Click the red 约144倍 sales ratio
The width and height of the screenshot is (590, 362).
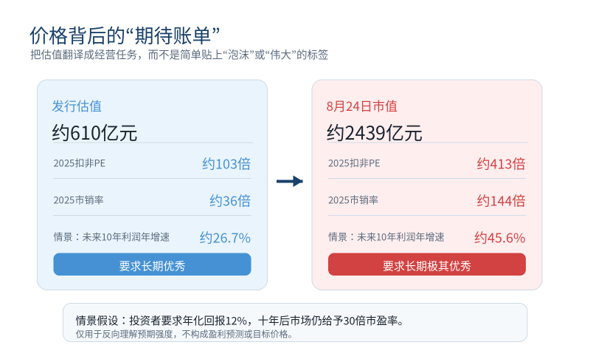(x=501, y=201)
